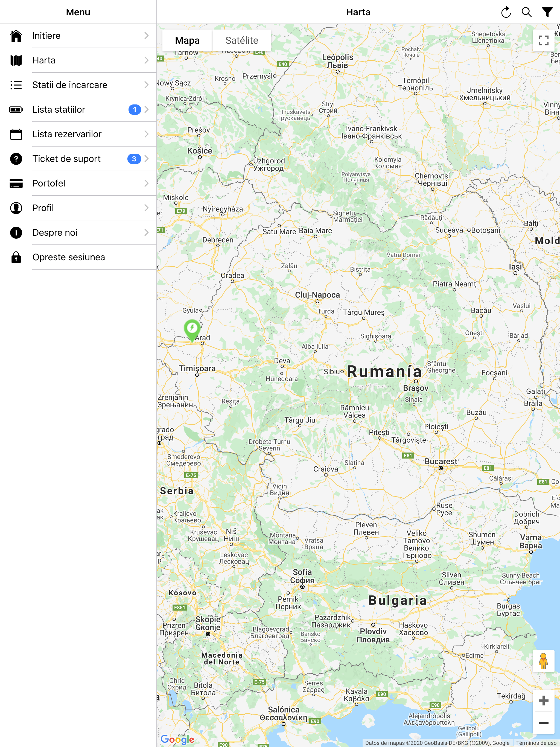Image resolution: width=560 pixels, height=747 pixels.
Task: Refresh the map with reload icon
Action: point(506,12)
